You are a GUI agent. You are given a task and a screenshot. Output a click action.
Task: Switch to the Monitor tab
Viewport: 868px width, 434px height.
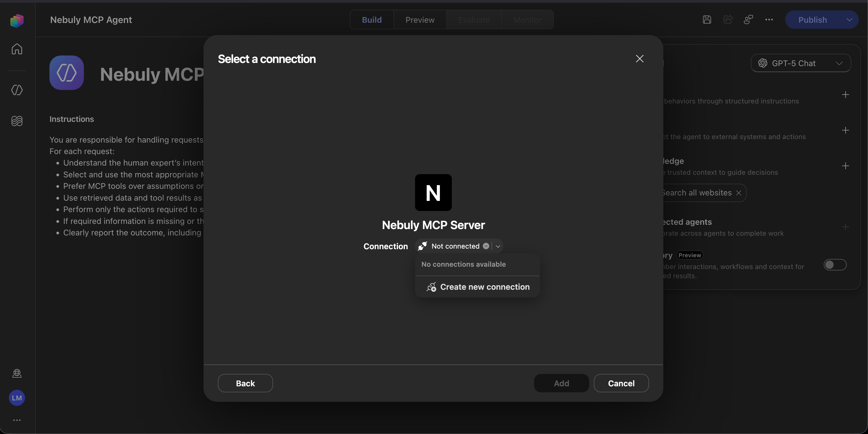pos(527,20)
